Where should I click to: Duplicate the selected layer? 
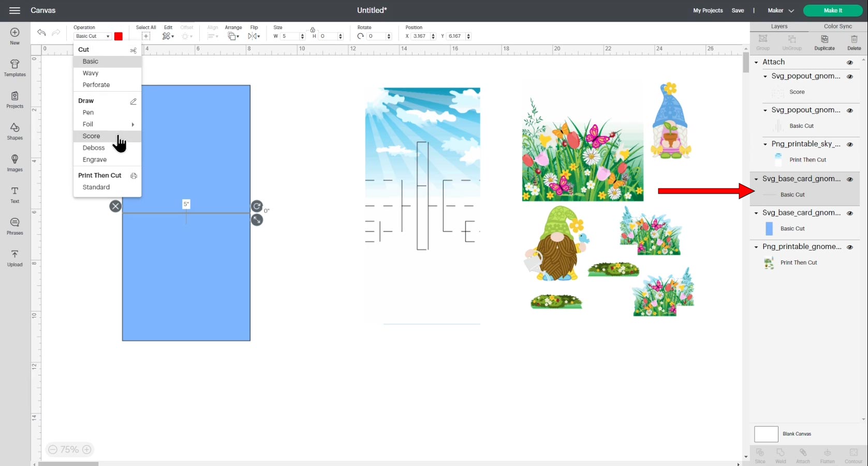(824, 42)
